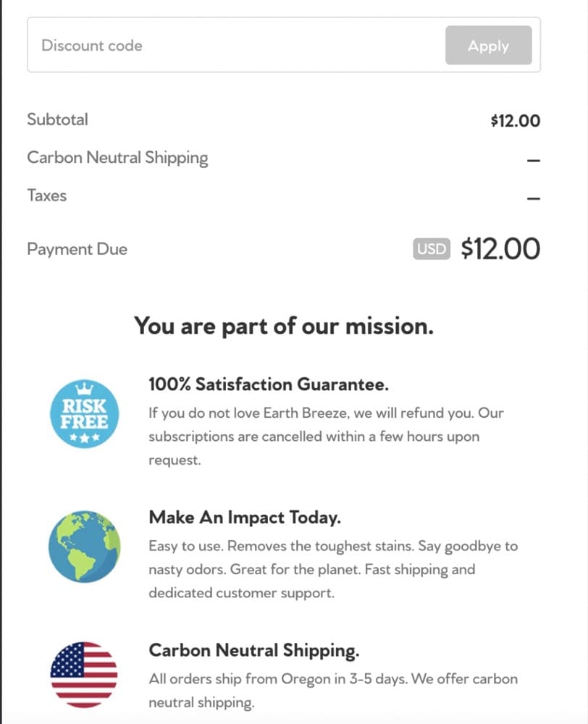588x724 pixels.
Task: Click the large $12.00 payment due total
Action: click(x=500, y=249)
